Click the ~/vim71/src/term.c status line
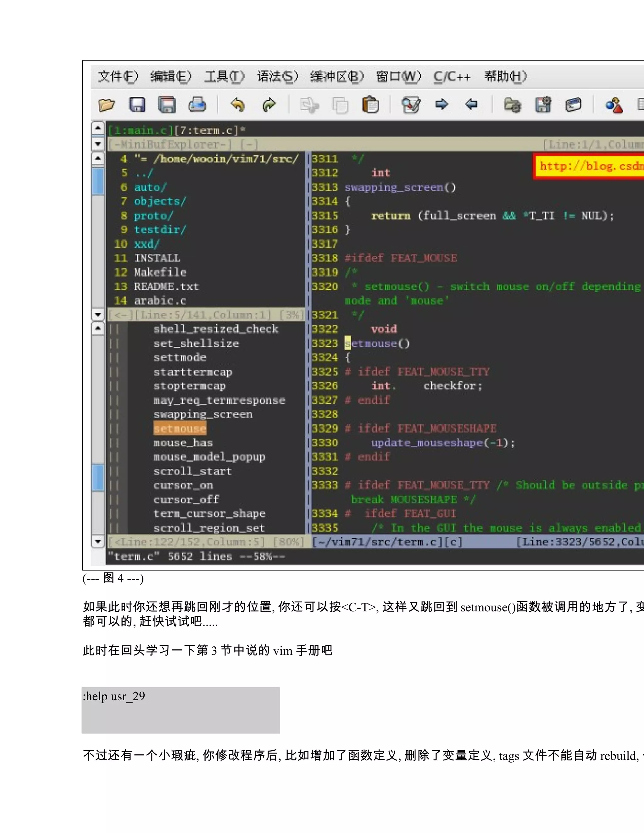Image resolution: width=644 pixels, height=833 pixels. [478, 542]
